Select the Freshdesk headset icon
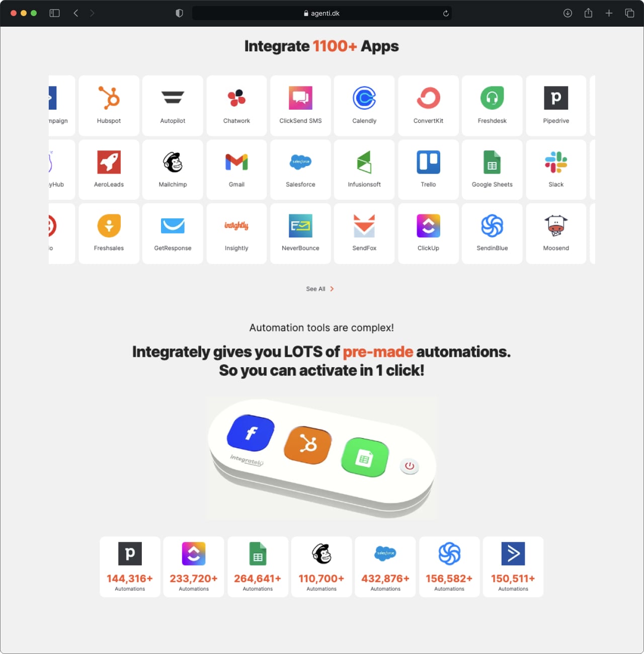Screen dimensions: 644x654 pos(492,98)
